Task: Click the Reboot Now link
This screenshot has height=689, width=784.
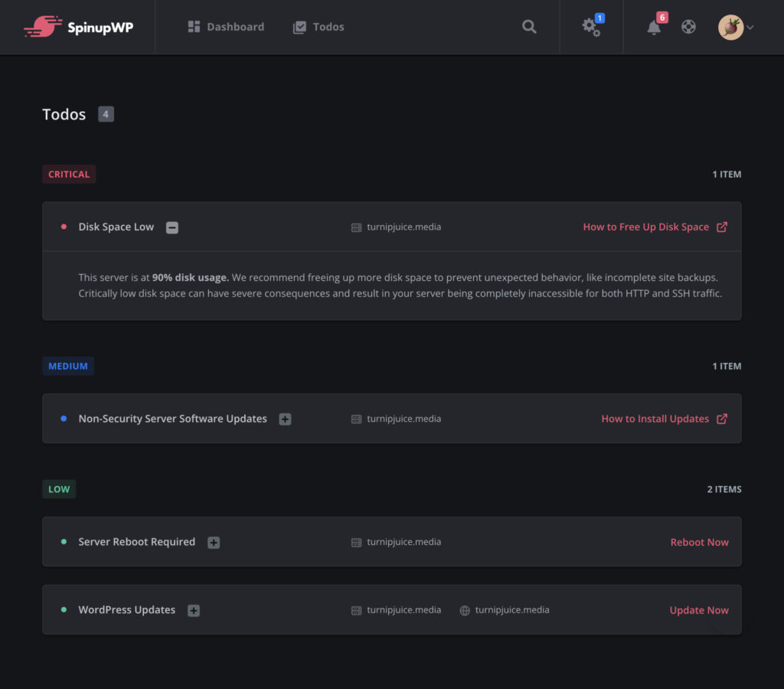Action: pos(699,541)
